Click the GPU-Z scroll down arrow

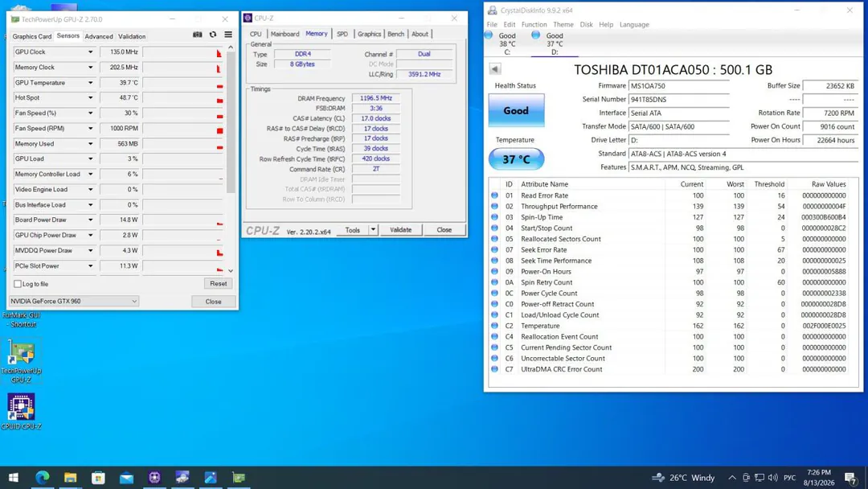231,271
